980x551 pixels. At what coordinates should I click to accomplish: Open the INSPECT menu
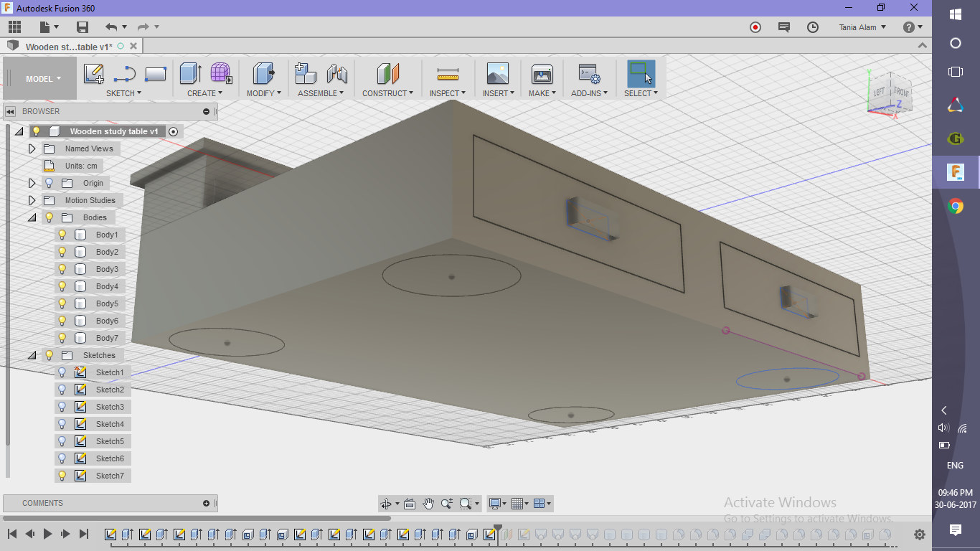click(448, 93)
